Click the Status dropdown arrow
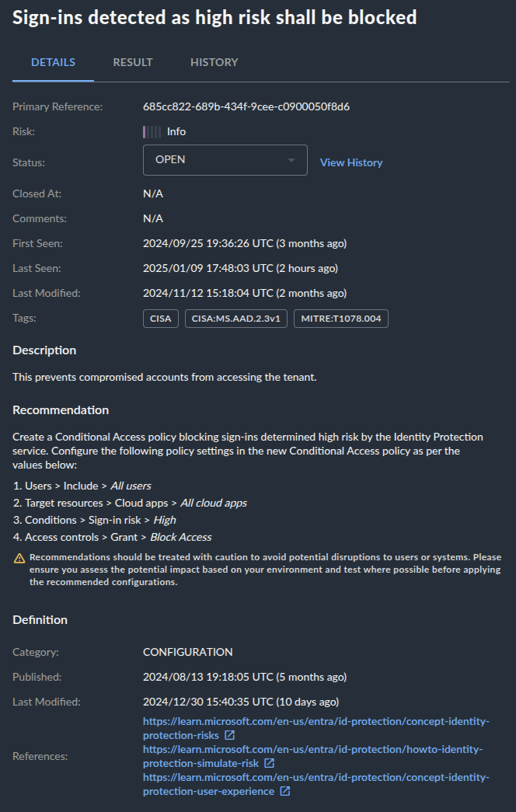The height and width of the screenshot is (812, 516). tap(291, 160)
